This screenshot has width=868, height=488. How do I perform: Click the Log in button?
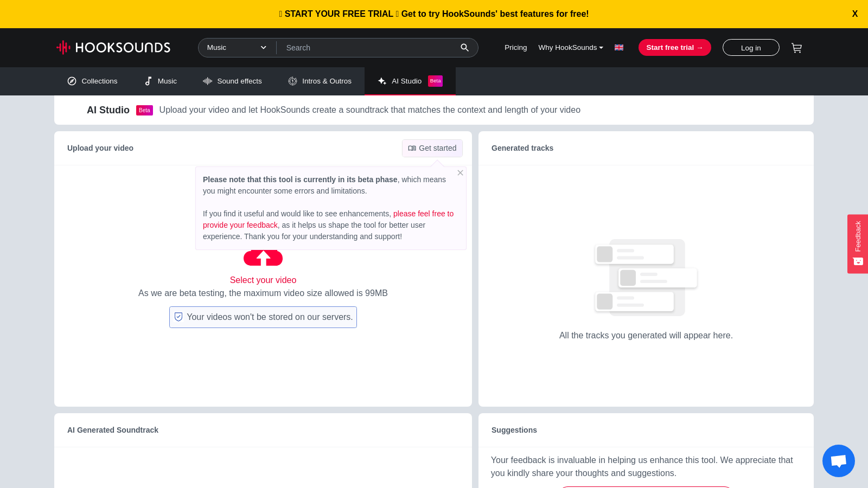(751, 48)
